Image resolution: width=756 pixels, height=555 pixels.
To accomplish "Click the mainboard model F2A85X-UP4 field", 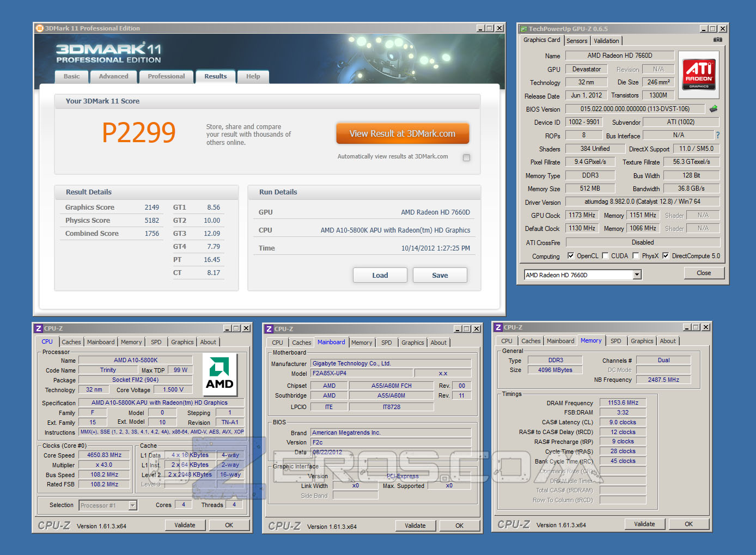I will click(362, 373).
